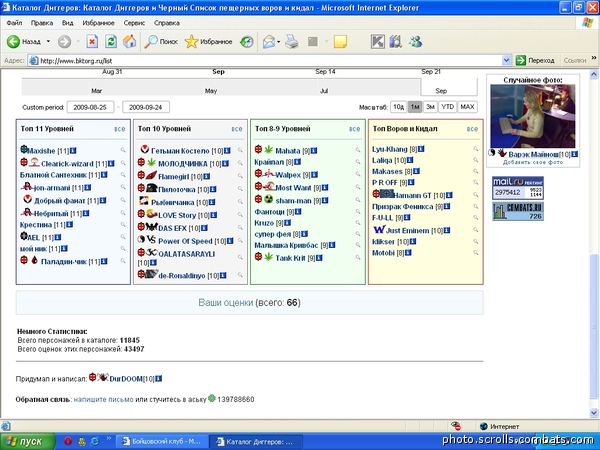Click info icon next to Clearick-wizard
This screenshot has width=600, height=450.
point(111,163)
